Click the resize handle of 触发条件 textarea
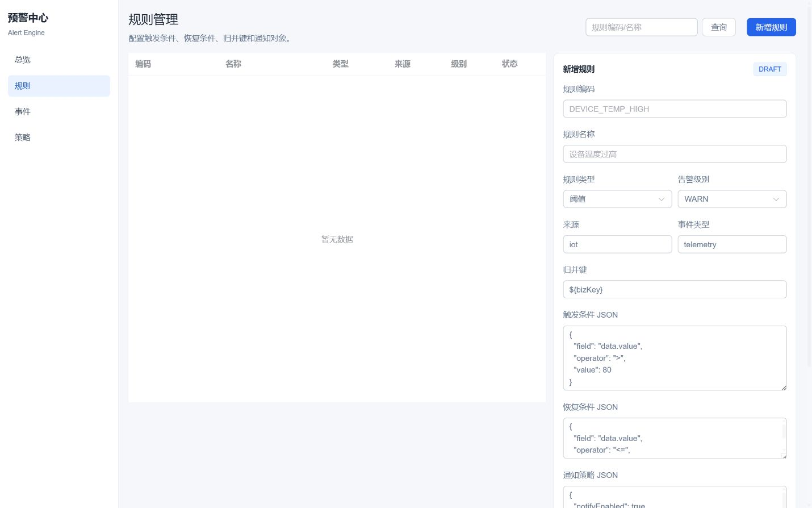This screenshot has height=508, width=812. click(x=784, y=388)
